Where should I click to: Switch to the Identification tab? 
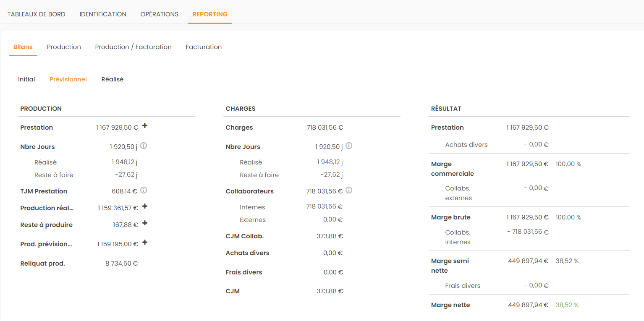pos(103,14)
